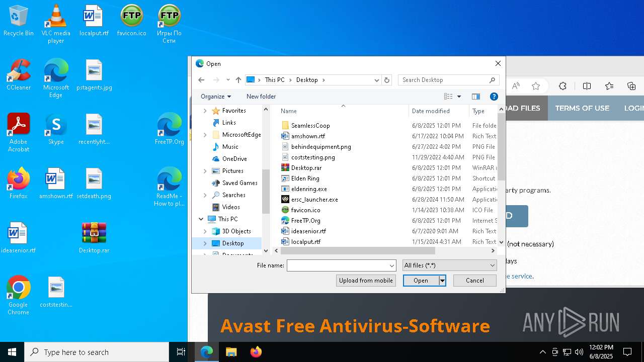Screen dimensions: 644x362
Task: Go up one folder level
Action: tap(238, 80)
